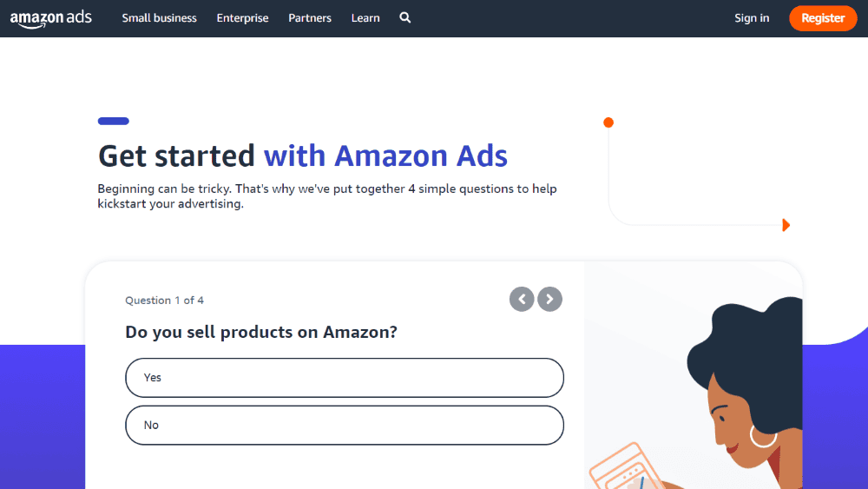Expand the Partners navigation item
This screenshot has height=489, width=868.
(310, 18)
